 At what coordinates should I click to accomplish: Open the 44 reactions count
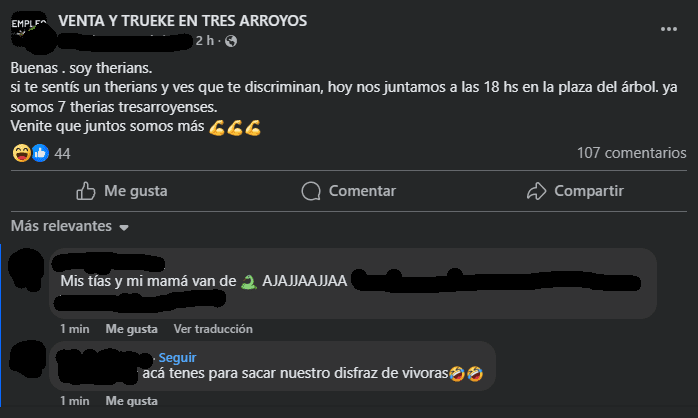point(62,154)
